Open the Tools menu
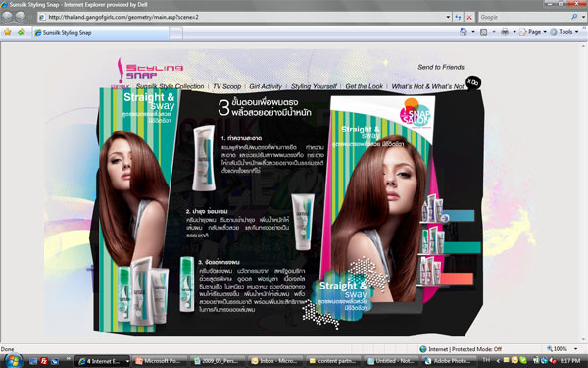Screen dimensions: 588x368 click(x=564, y=32)
